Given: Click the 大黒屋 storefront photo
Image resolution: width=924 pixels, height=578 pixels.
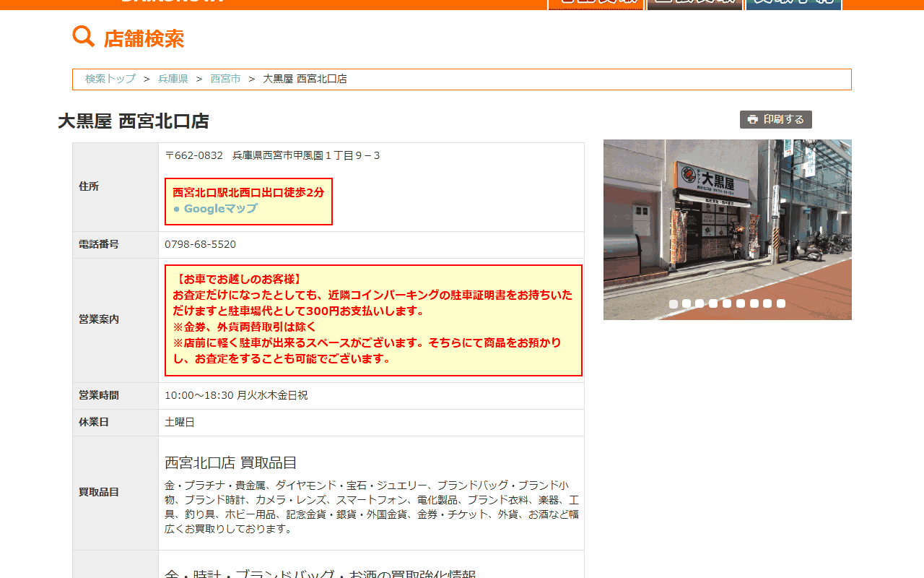Looking at the screenshot, I should pos(728,230).
